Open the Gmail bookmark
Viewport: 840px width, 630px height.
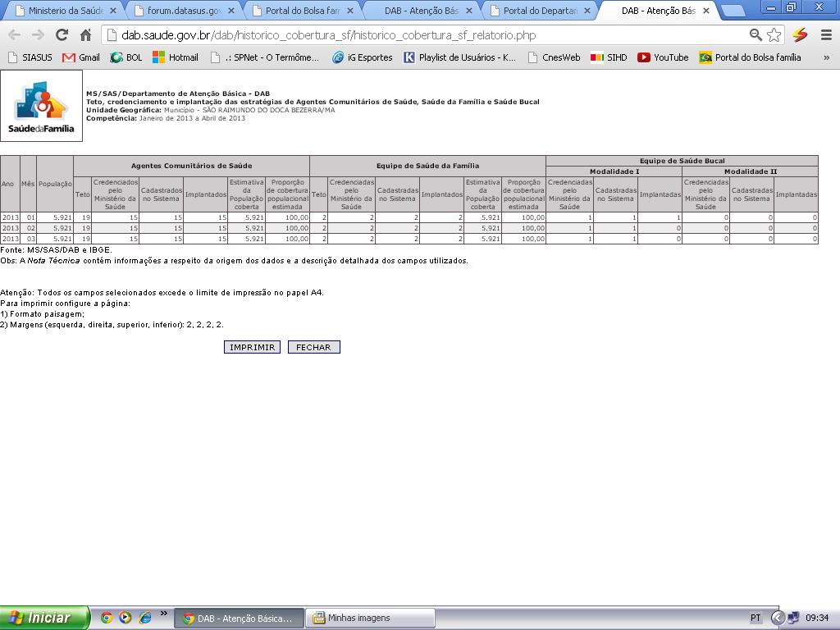(81, 57)
